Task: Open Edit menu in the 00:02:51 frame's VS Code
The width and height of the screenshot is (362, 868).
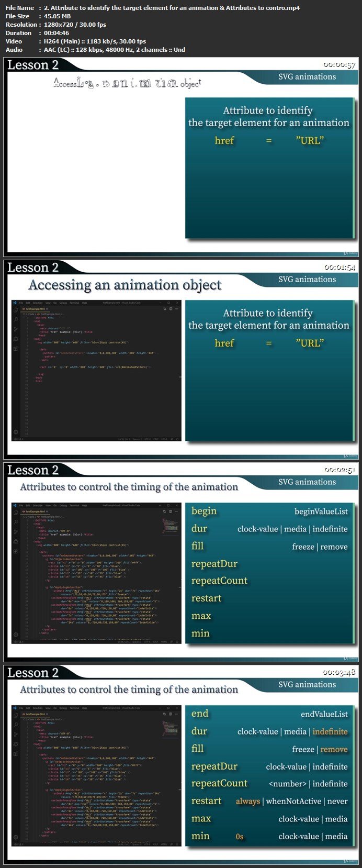Action: [x=28, y=506]
